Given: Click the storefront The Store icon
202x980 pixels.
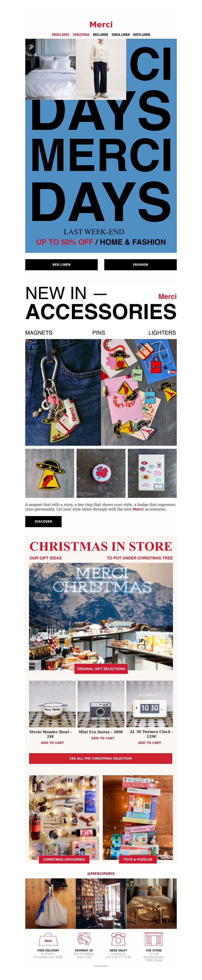Looking at the screenshot, I should tap(154, 939).
